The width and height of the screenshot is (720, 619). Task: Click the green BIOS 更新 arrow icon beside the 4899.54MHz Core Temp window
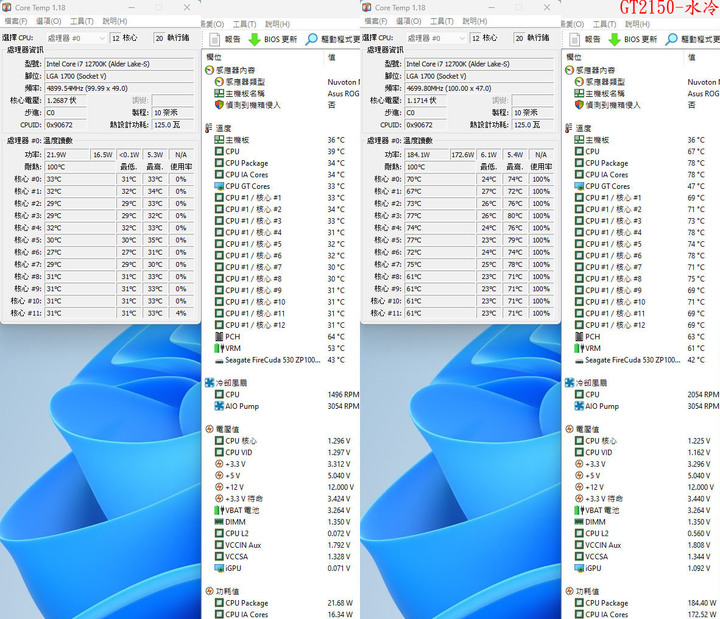tap(254, 39)
